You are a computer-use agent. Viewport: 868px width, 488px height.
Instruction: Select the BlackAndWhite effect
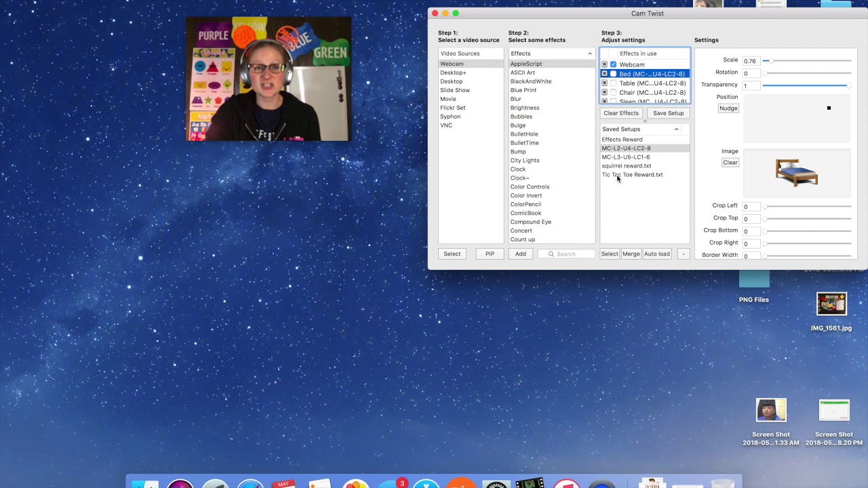coord(552,81)
